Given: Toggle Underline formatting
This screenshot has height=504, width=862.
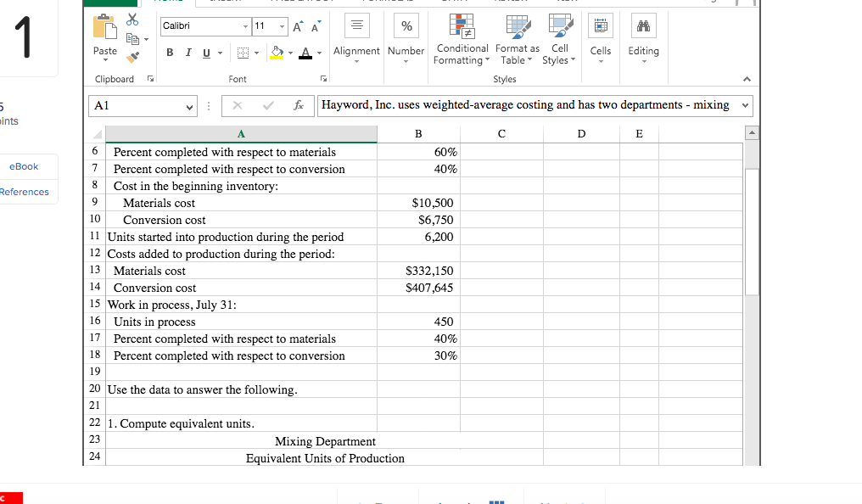Looking at the screenshot, I should coord(207,53).
